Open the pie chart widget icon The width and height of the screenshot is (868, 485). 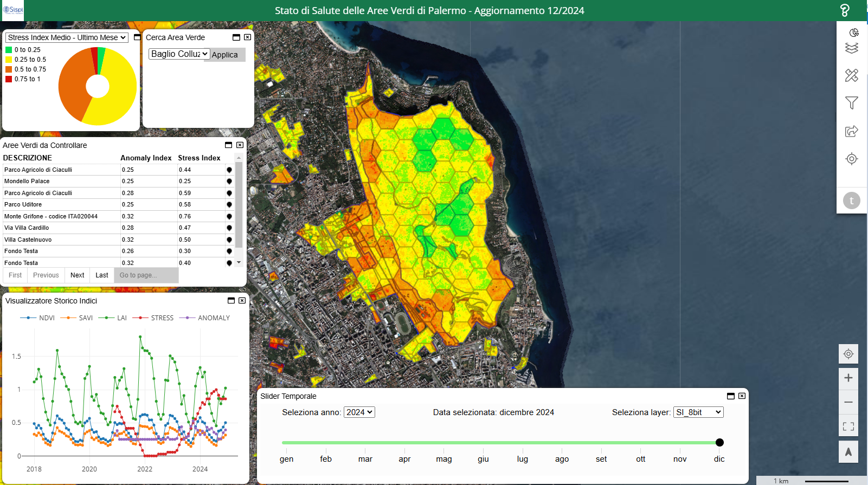coord(854,33)
